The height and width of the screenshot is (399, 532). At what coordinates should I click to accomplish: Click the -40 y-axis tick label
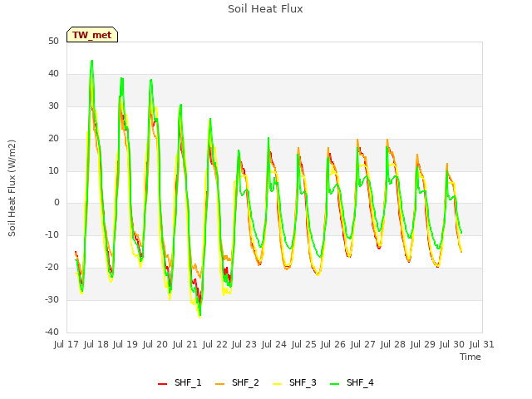pyautogui.click(x=52, y=332)
